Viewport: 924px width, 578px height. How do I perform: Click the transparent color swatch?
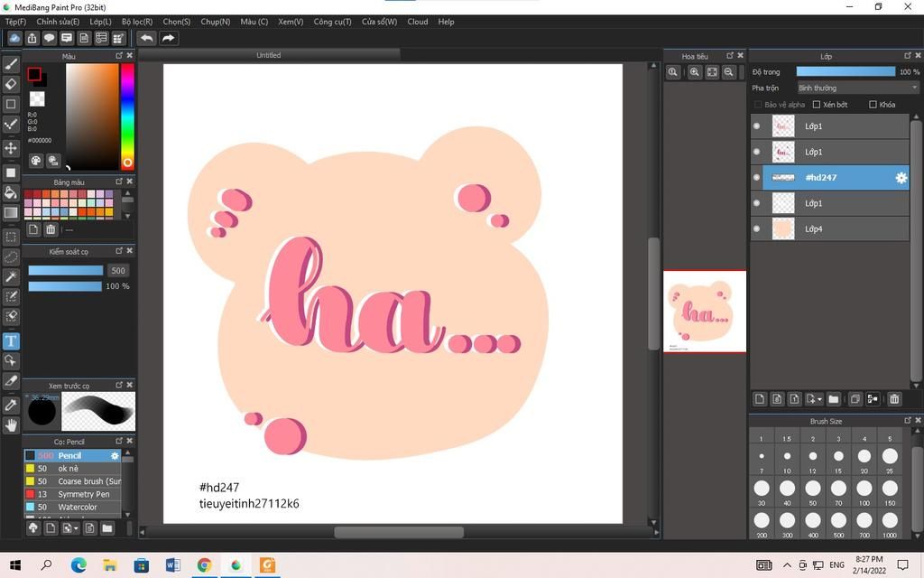37,98
